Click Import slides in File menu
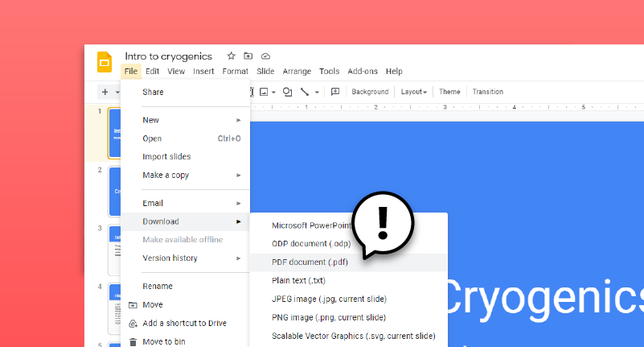The width and height of the screenshot is (644, 347). tap(166, 156)
